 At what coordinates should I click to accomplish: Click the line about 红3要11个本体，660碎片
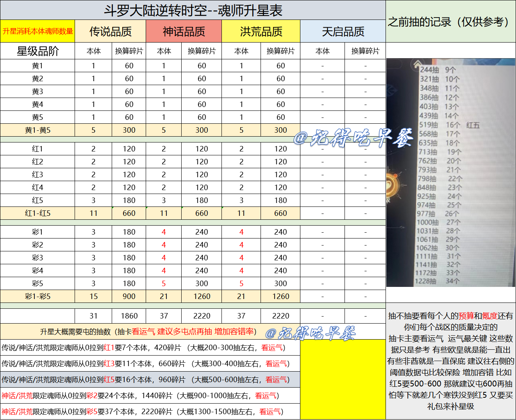tap(150, 363)
